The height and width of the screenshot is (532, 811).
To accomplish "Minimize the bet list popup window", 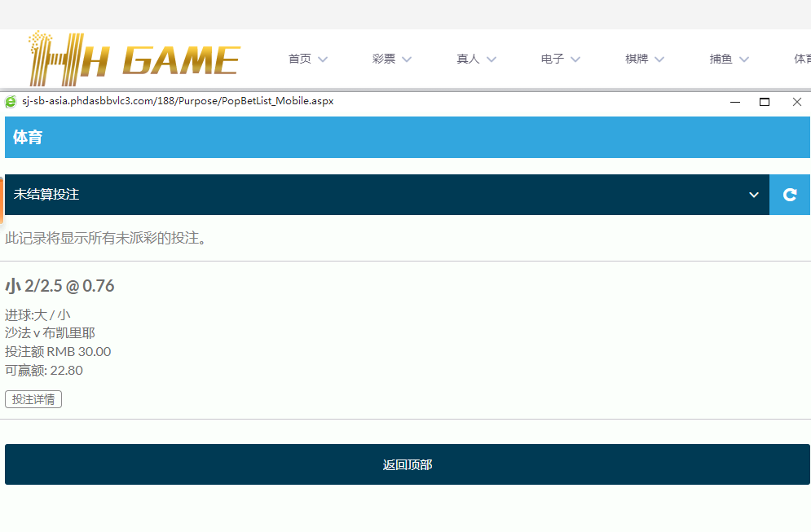I will (x=735, y=102).
